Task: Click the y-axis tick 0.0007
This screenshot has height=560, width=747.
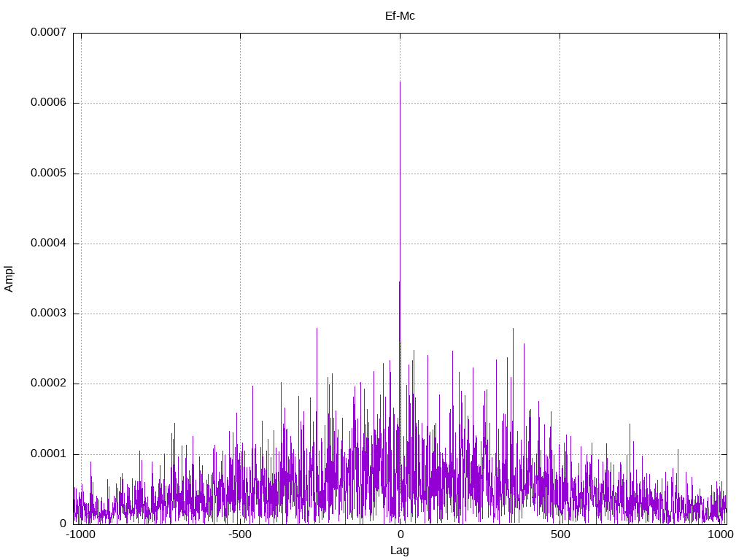Action: 48,32
